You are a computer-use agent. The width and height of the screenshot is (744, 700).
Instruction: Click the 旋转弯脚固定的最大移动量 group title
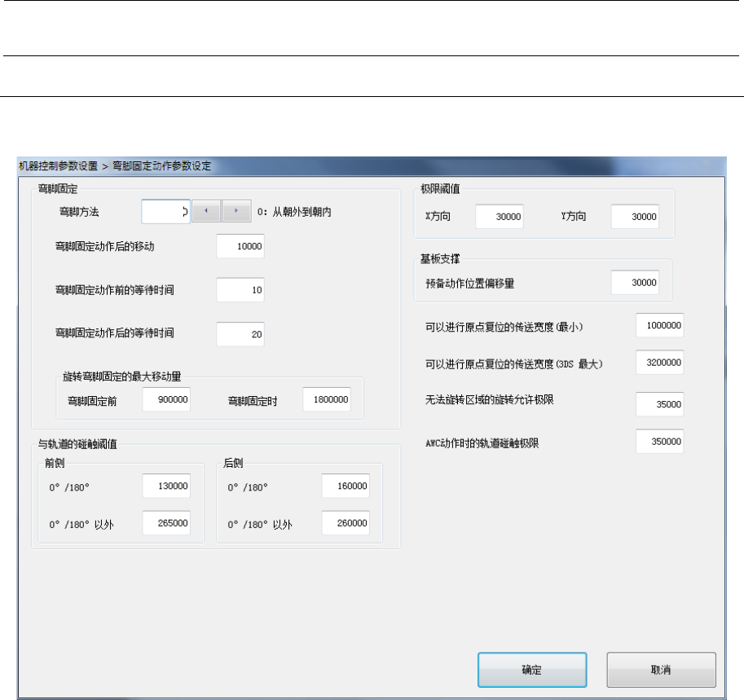click(122, 376)
